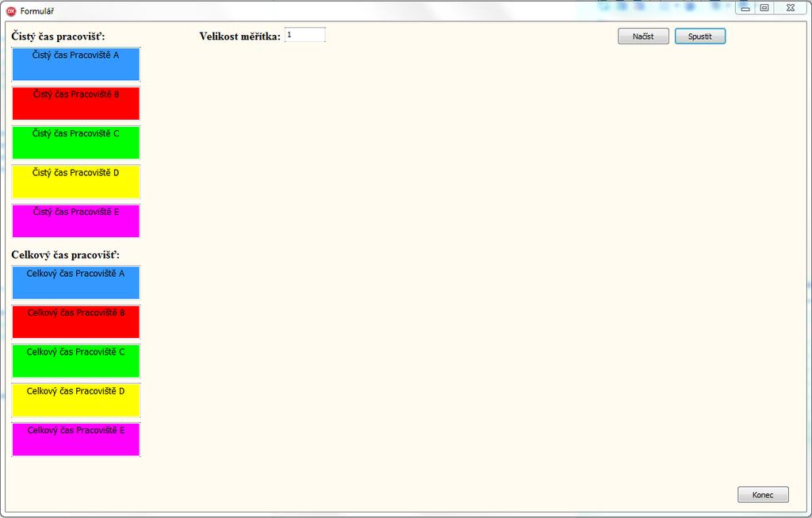Screen dimensions: 812x518
Task: Select the green Celkový čas Pracoviště C box
Action: point(76,361)
